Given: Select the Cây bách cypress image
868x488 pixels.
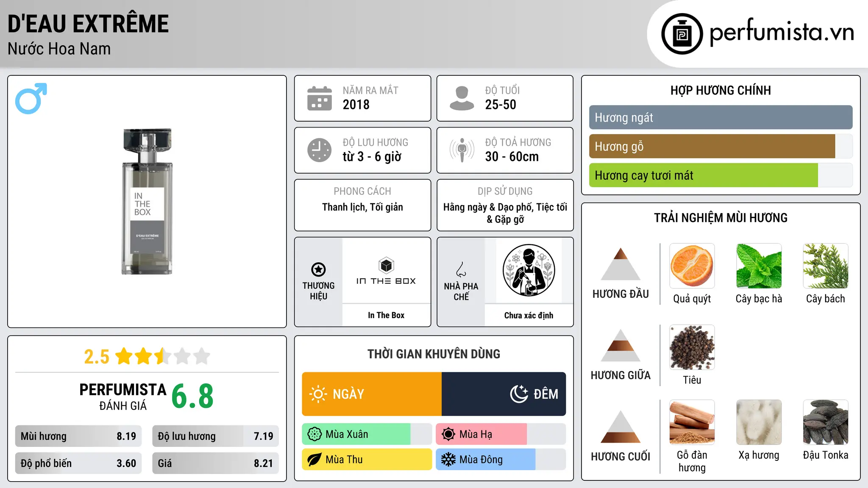Looking at the screenshot, I should [826, 266].
